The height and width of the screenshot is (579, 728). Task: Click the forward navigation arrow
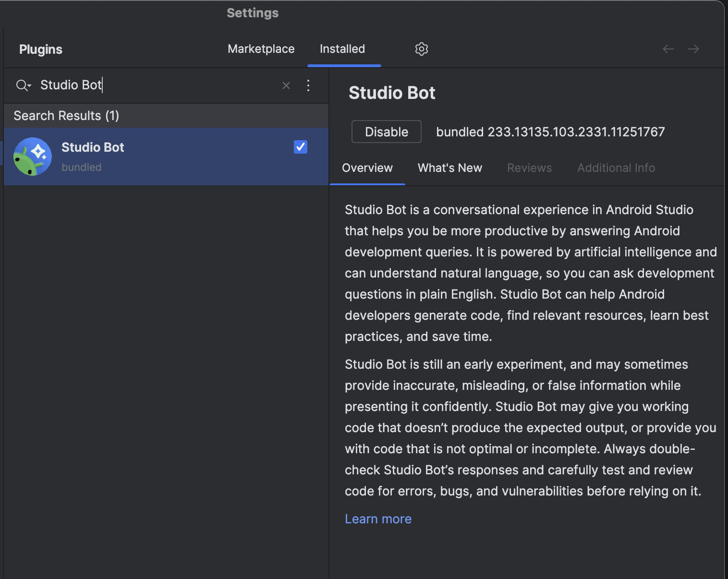tap(693, 49)
